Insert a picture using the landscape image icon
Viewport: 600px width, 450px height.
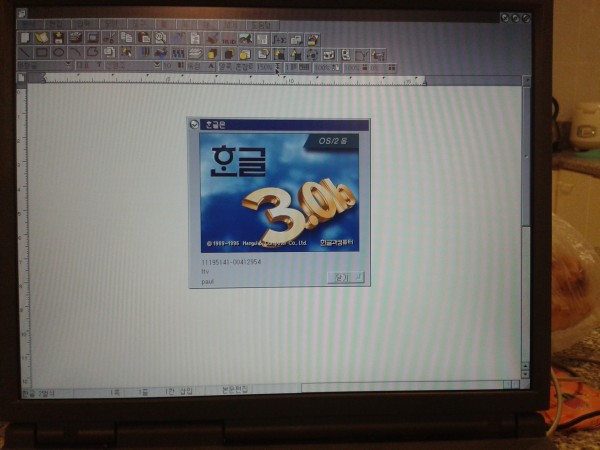coord(245,39)
